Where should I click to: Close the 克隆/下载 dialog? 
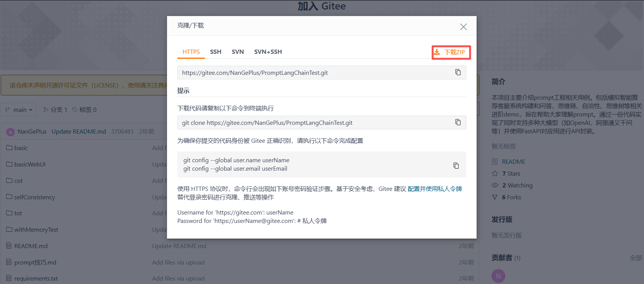pyautogui.click(x=464, y=27)
